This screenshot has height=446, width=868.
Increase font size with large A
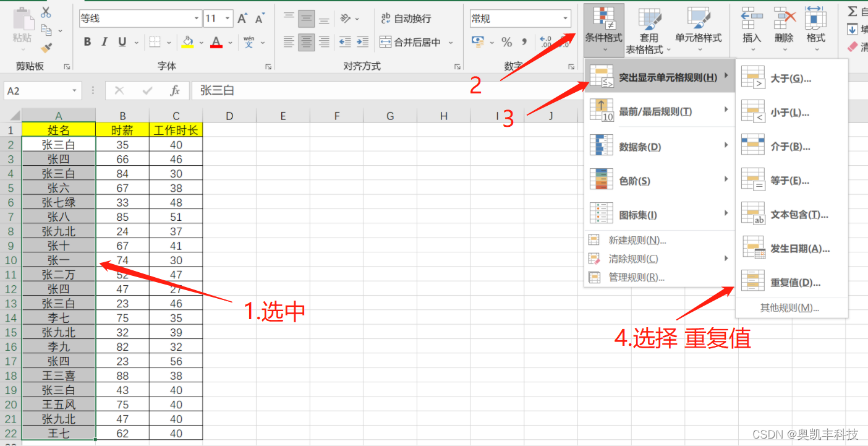pos(242,19)
